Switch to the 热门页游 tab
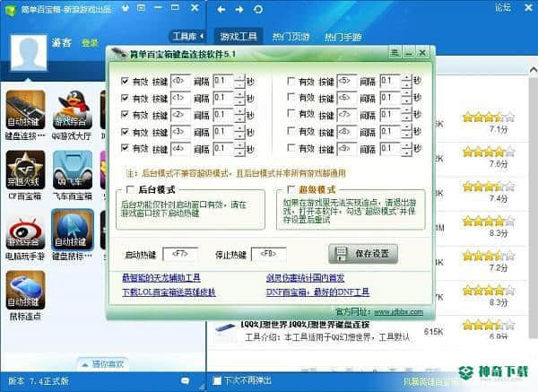The height and width of the screenshot is (392, 538). [291, 37]
